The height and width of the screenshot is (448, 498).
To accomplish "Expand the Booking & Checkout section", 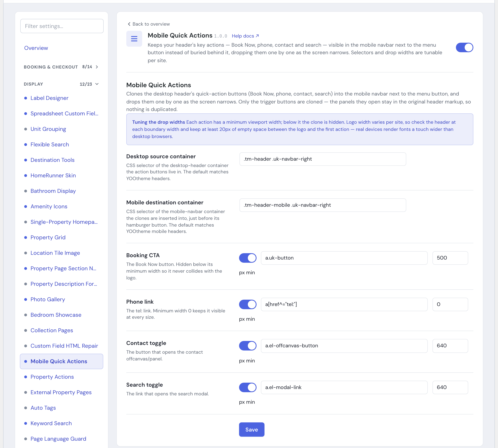I will pyautogui.click(x=61, y=67).
